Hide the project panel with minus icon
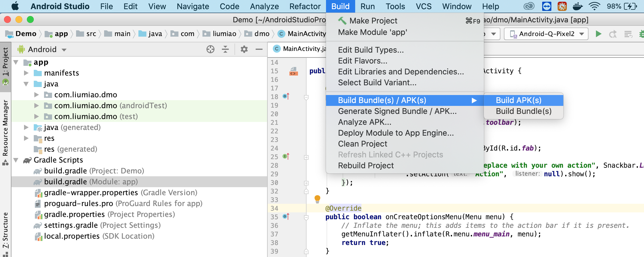Viewport: 644px width, 257px height. pos(259,49)
